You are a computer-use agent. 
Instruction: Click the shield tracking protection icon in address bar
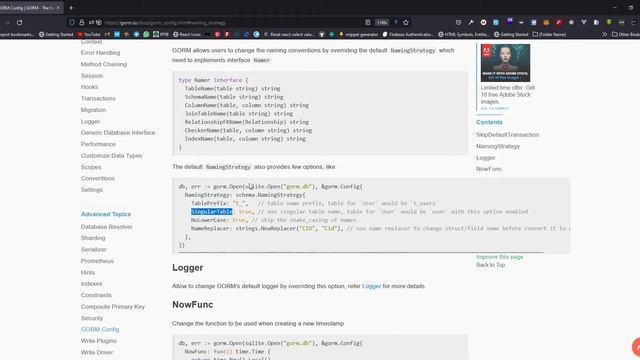click(x=72, y=22)
